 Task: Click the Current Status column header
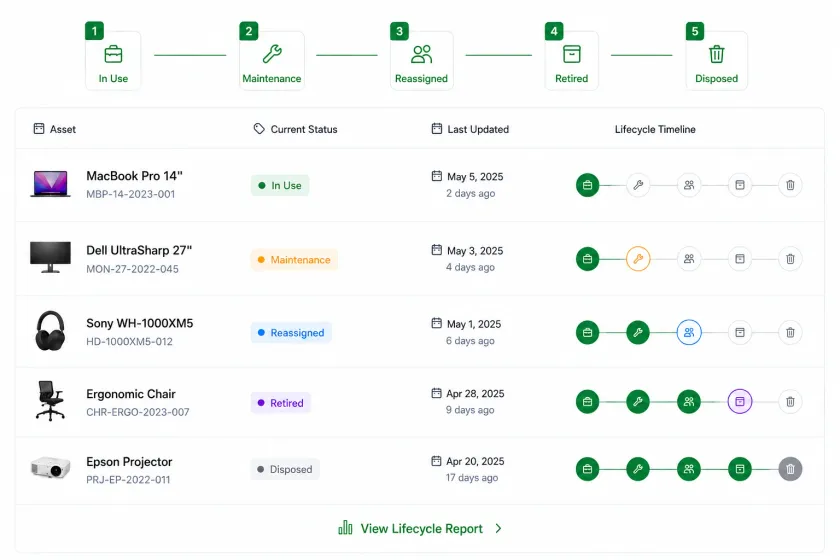coord(296,129)
